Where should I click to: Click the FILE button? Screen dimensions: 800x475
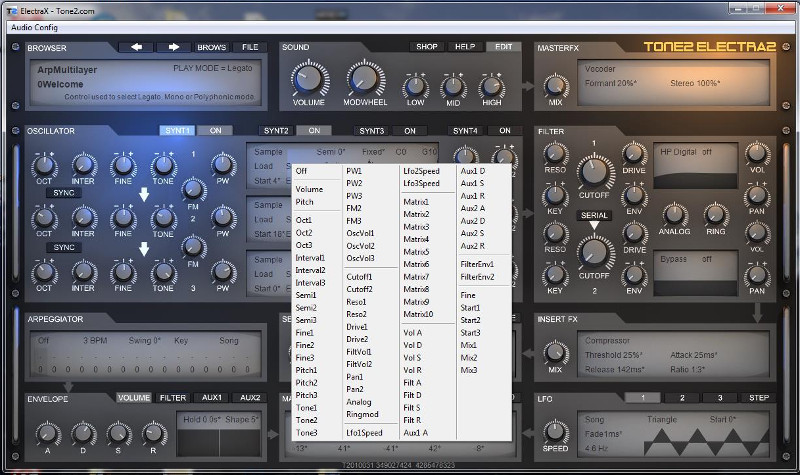coord(250,47)
